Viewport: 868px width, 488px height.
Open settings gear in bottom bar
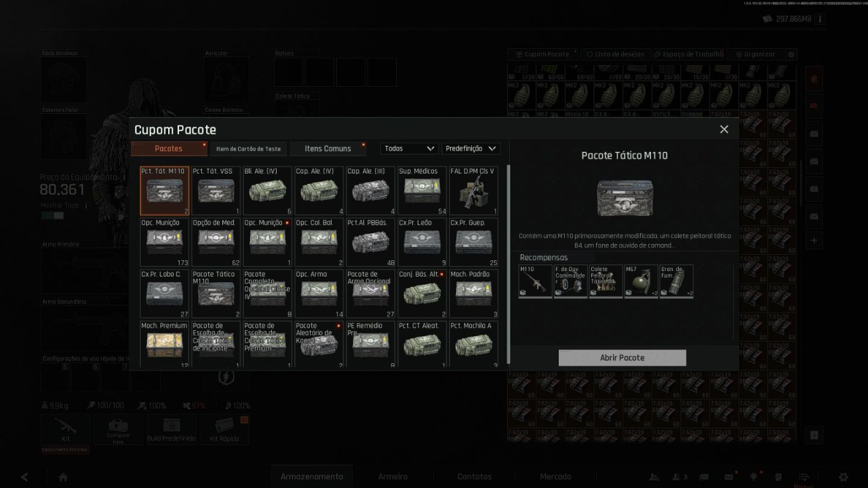coord(843,477)
